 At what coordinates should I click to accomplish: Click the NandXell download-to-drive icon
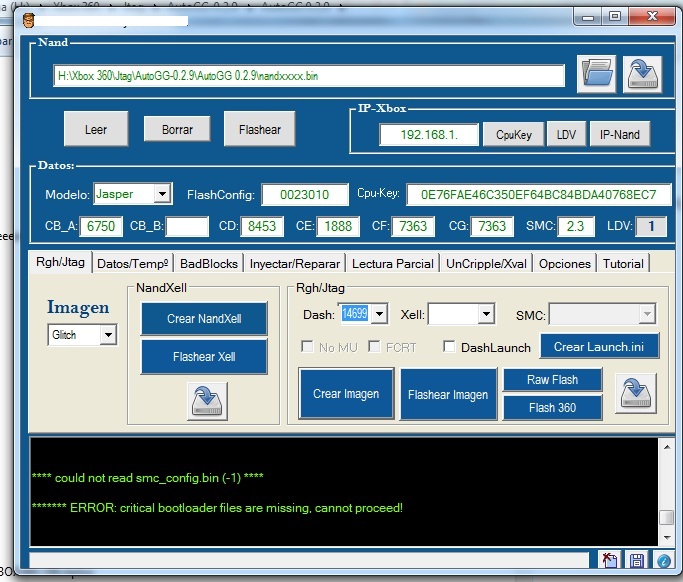point(207,401)
